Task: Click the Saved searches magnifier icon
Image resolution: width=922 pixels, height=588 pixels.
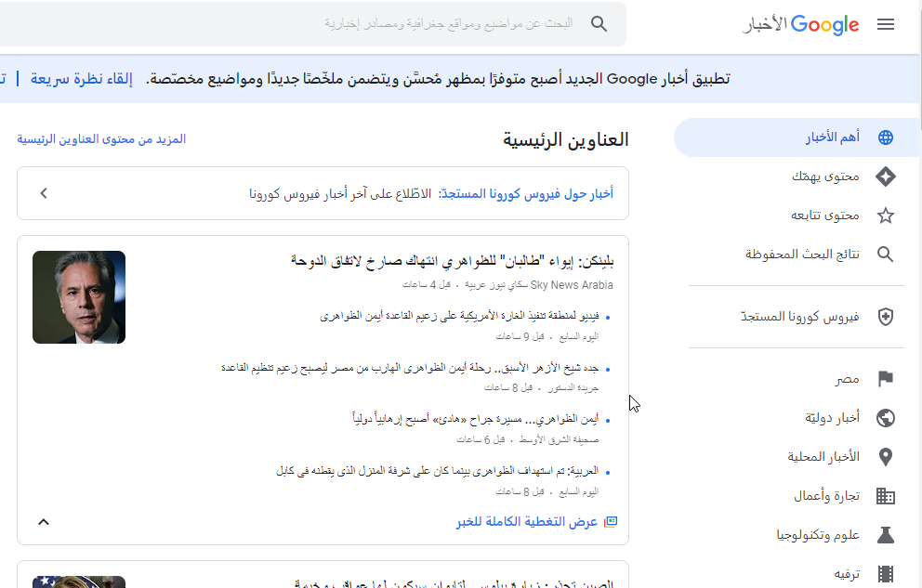Action: [x=886, y=255]
